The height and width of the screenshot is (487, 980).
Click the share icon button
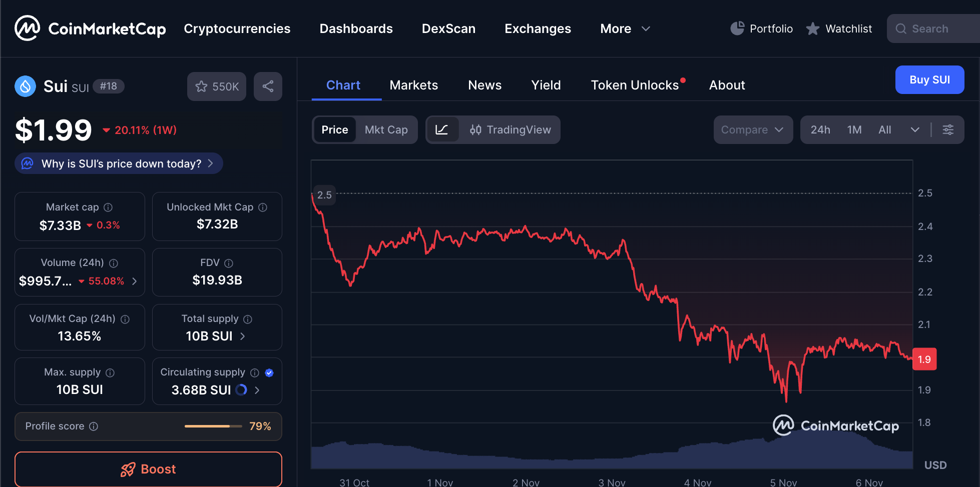[x=268, y=86]
